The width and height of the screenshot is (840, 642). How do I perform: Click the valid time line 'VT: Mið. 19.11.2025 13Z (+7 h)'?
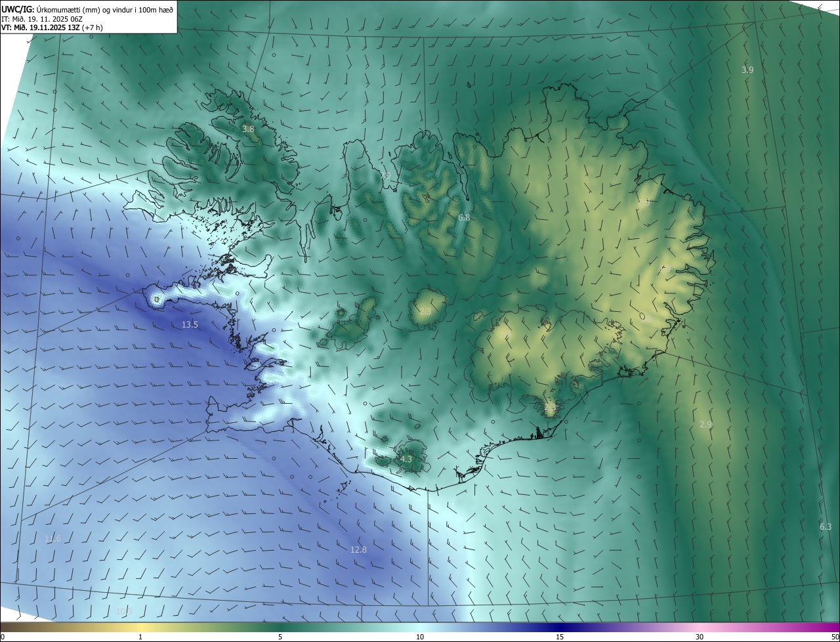pos(52,28)
